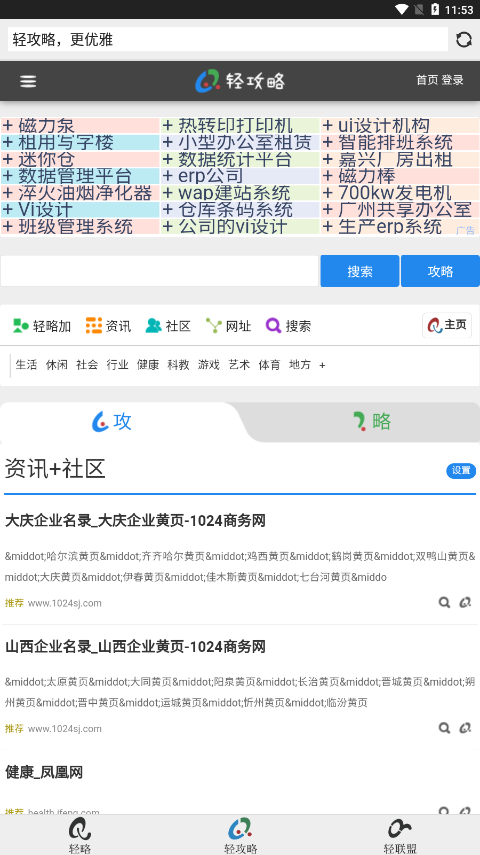Open 轻略加 icon link
This screenshot has width=480, height=855.
click(x=42, y=326)
